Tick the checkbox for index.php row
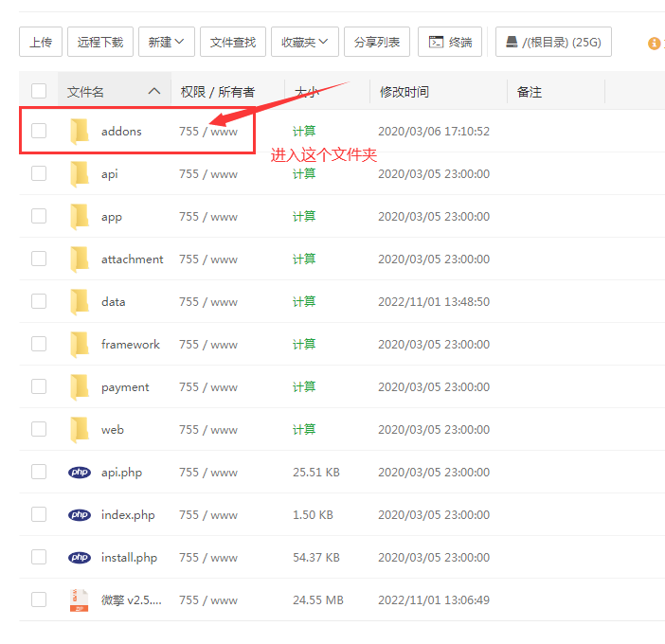The image size is (665, 644). [x=39, y=514]
